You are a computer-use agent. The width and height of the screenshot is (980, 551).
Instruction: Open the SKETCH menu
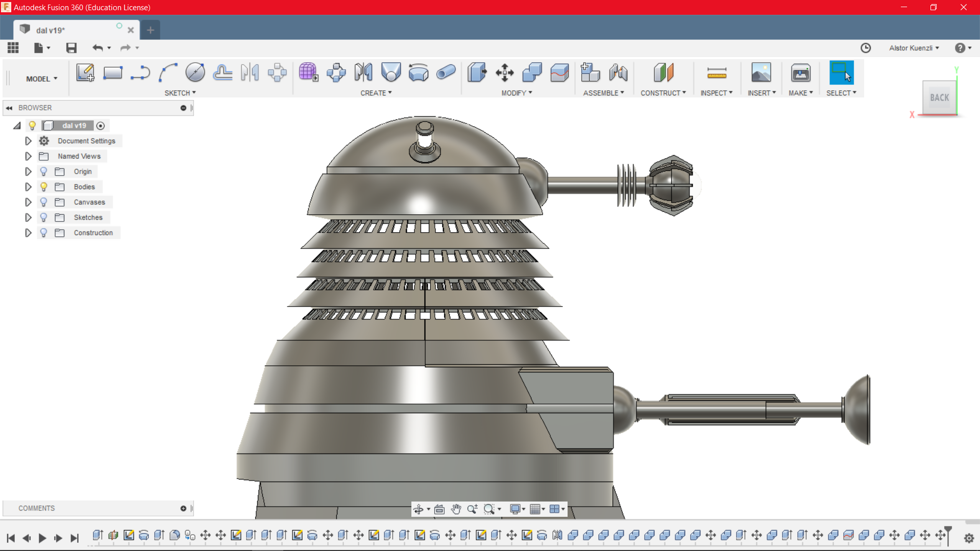tap(180, 93)
